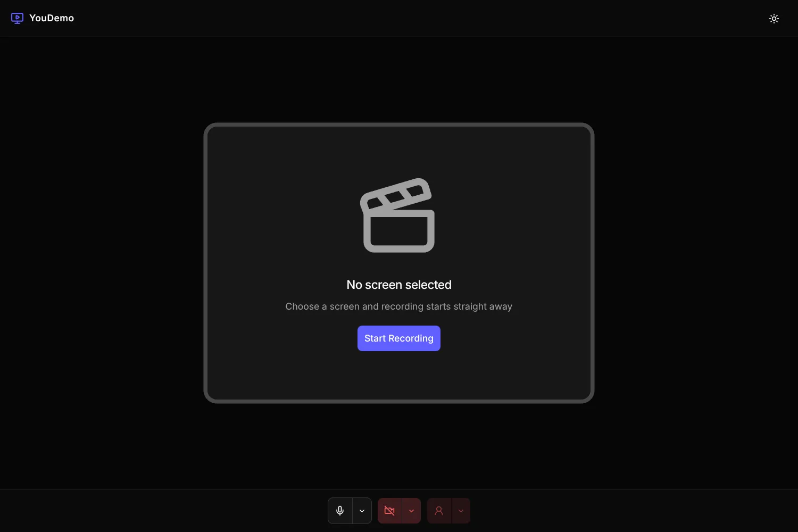Enable the disabled camera button
This screenshot has height=532, width=798.
(389, 511)
